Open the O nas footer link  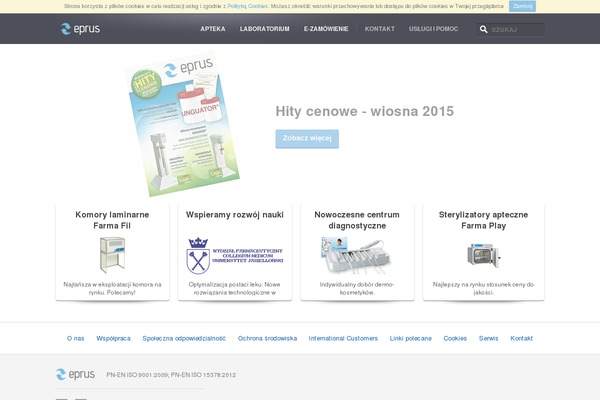pos(75,338)
